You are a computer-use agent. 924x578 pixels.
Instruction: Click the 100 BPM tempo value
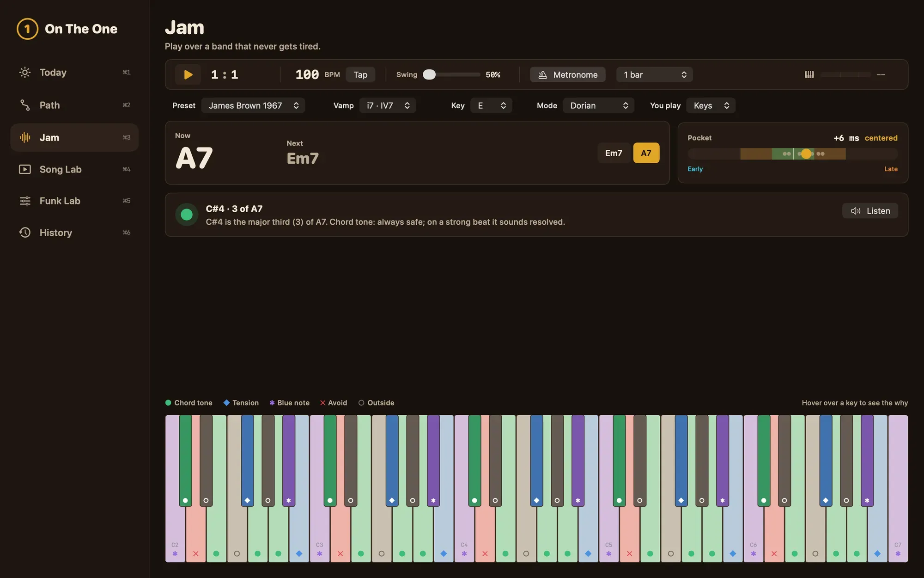[x=307, y=74]
